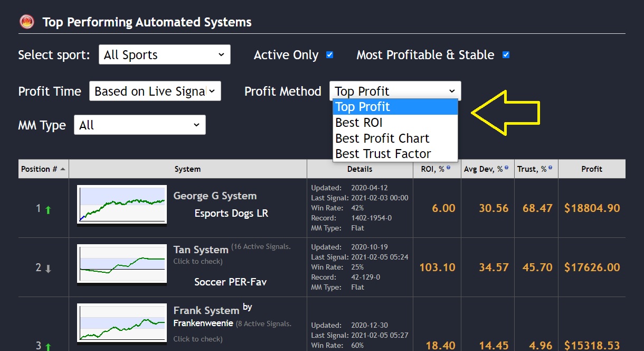Toggle Most Profitable & Stable checkbox
Image resolution: width=644 pixels, height=351 pixels.
click(506, 54)
